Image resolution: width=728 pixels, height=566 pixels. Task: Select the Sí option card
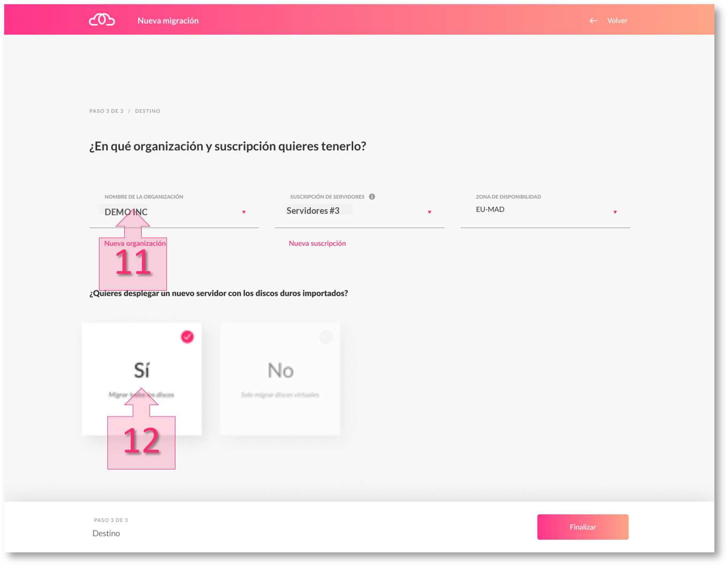(x=142, y=379)
